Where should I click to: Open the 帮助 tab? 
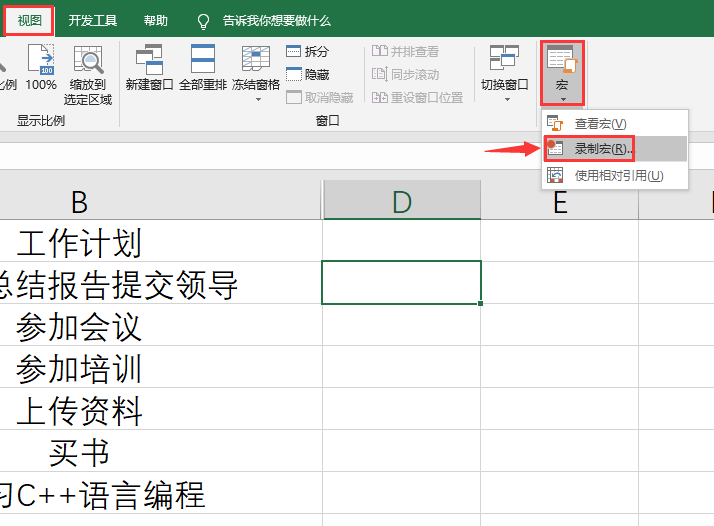click(156, 20)
